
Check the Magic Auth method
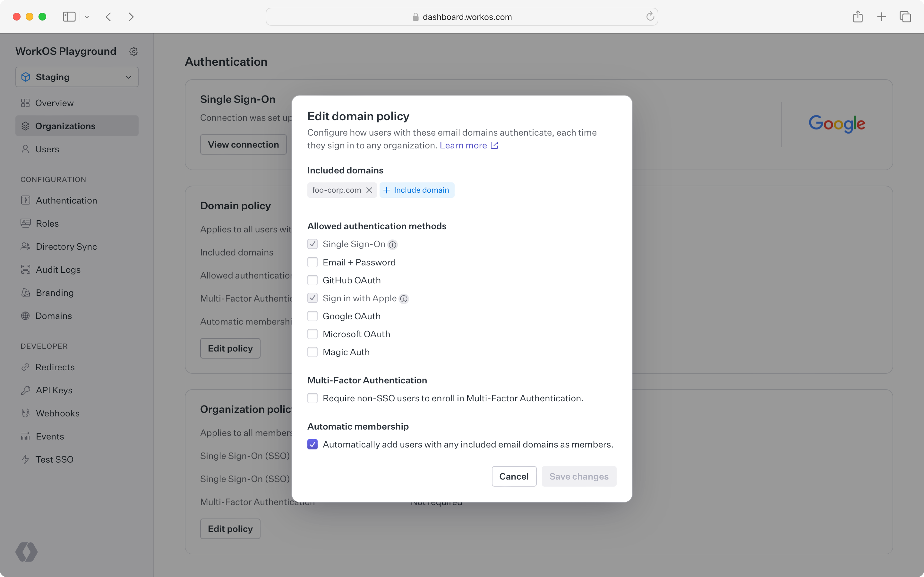[x=312, y=352]
